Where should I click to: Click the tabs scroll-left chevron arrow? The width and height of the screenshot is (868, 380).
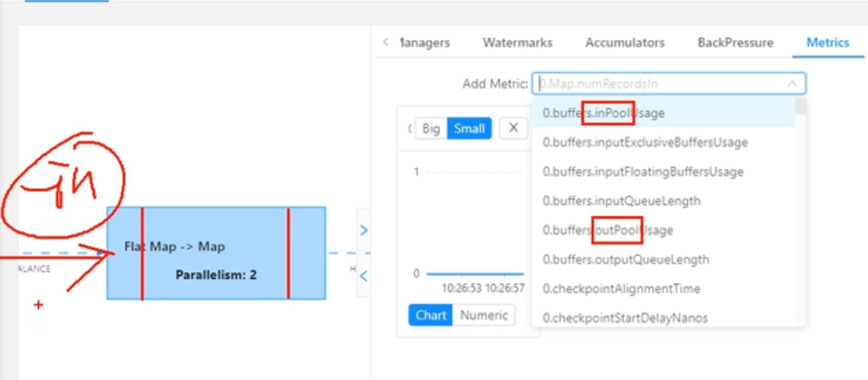[x=385, y=43]
